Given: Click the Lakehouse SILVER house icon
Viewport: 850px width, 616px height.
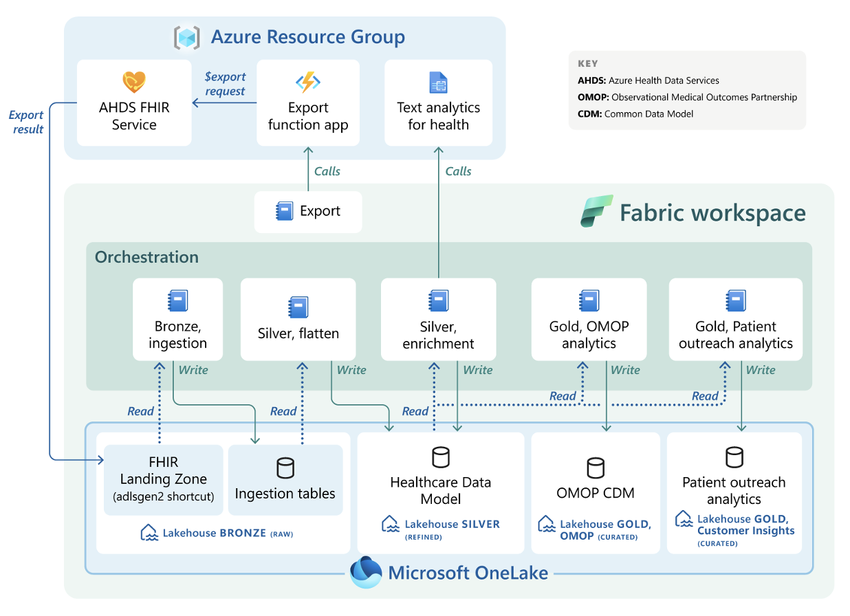Looking at the screenshot, I should 391,525.
